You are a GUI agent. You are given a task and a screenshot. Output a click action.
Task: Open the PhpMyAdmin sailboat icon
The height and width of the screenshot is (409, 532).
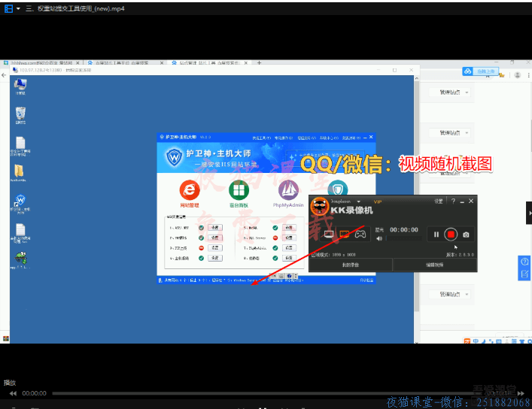(x=288, y=193)
